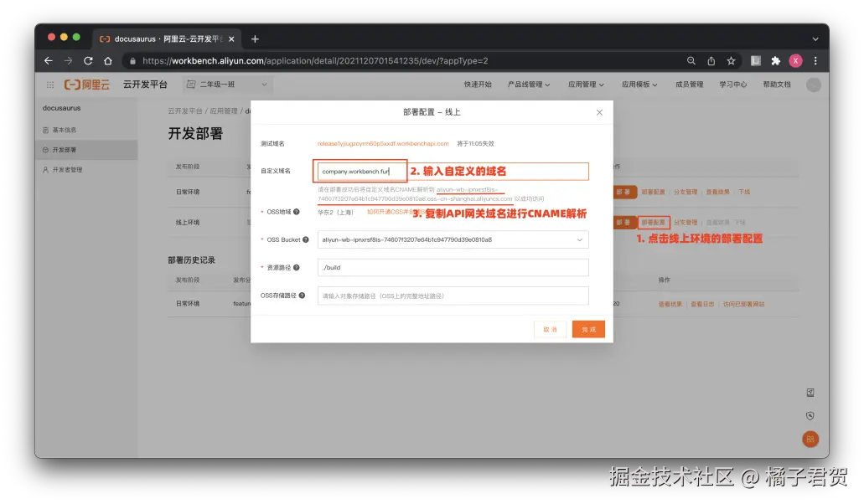Image resolution: width=864 pixels, height=504 pixels.
Task: Open the workbenchapi.com test domain link
Action: point(383,144)
